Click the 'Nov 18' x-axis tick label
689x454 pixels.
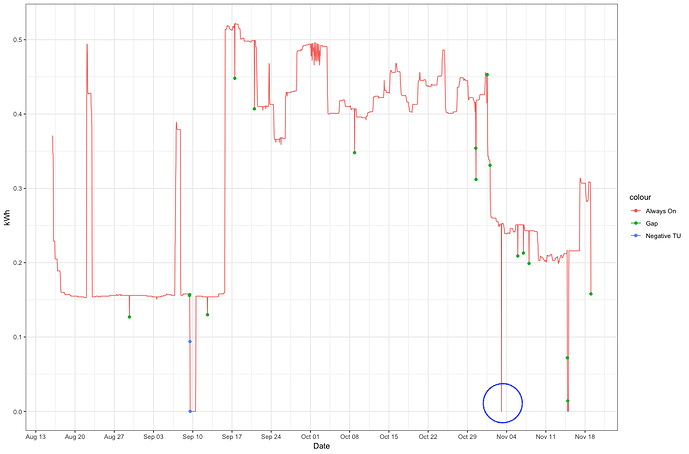(x=585, y=437)
